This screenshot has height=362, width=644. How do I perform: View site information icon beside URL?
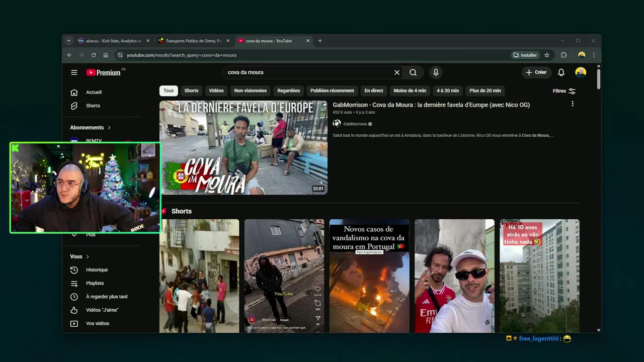click(120, 55)
